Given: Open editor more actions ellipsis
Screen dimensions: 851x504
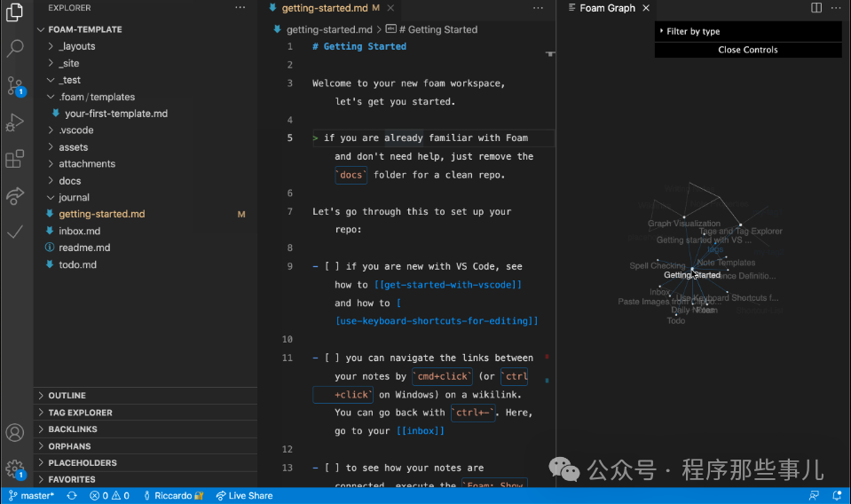Looking at the screenshot, I should [538, 8].
